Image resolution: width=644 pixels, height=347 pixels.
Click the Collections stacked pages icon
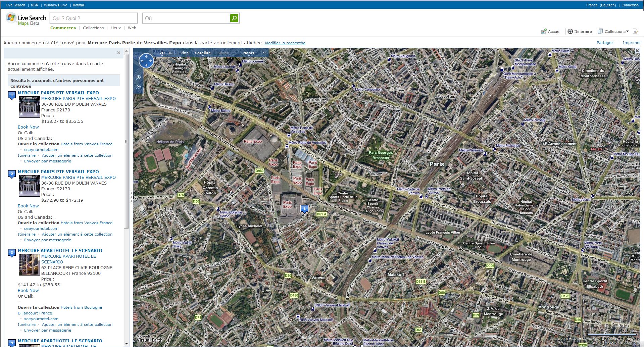(x=600, y=32)
